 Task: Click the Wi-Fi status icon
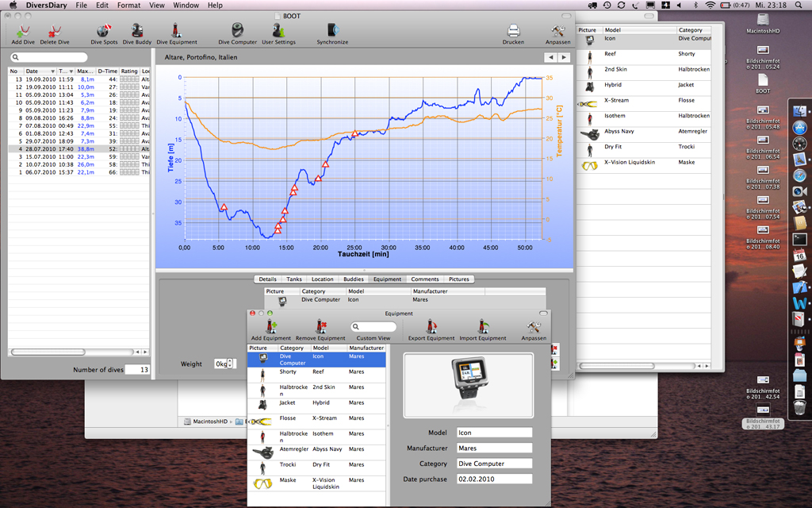point(710,6)
